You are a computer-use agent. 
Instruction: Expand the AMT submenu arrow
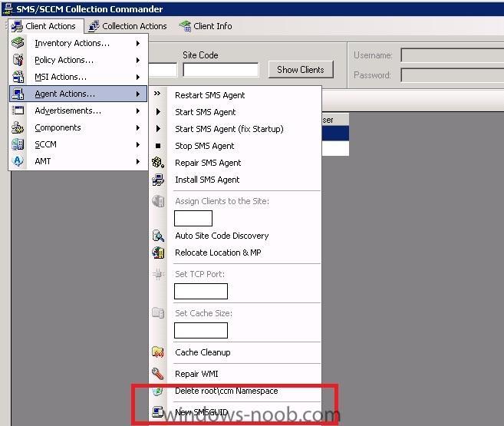coord(138,161)
